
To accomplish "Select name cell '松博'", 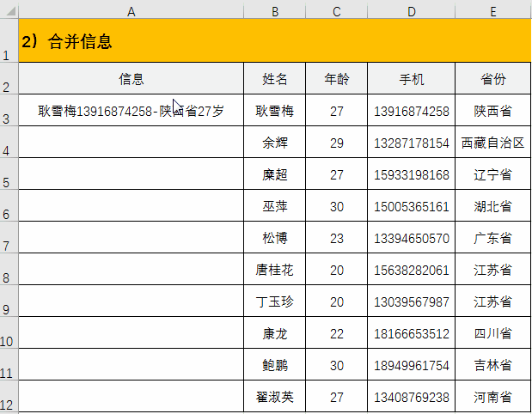I will (274, 237).
